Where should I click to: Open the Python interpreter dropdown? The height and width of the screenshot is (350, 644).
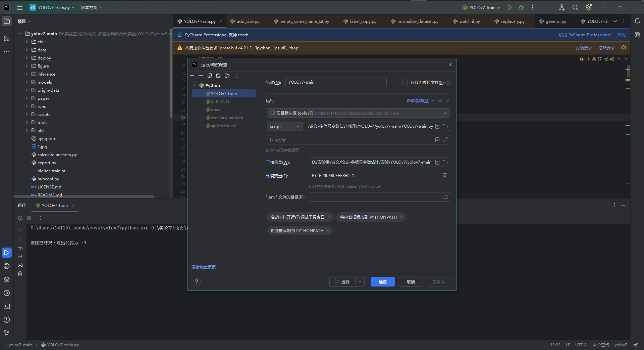[358, 113]
